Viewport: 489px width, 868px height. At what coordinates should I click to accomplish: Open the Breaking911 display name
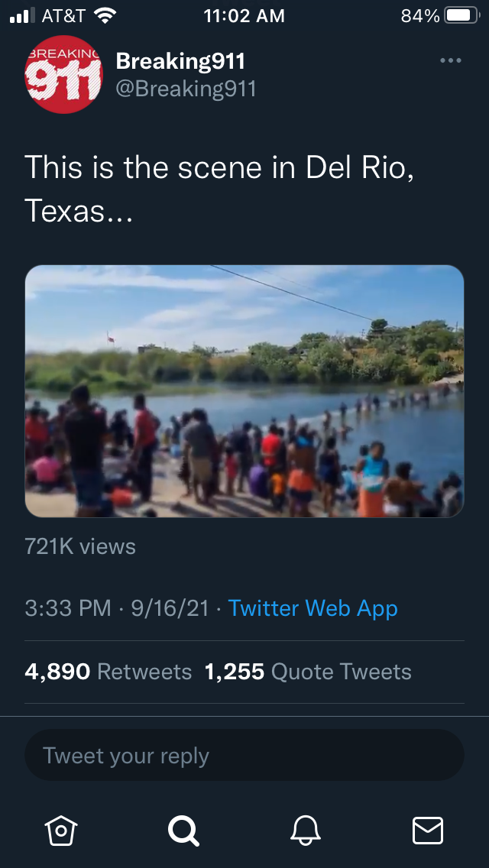pyautogui.click(x=180, y=61)
